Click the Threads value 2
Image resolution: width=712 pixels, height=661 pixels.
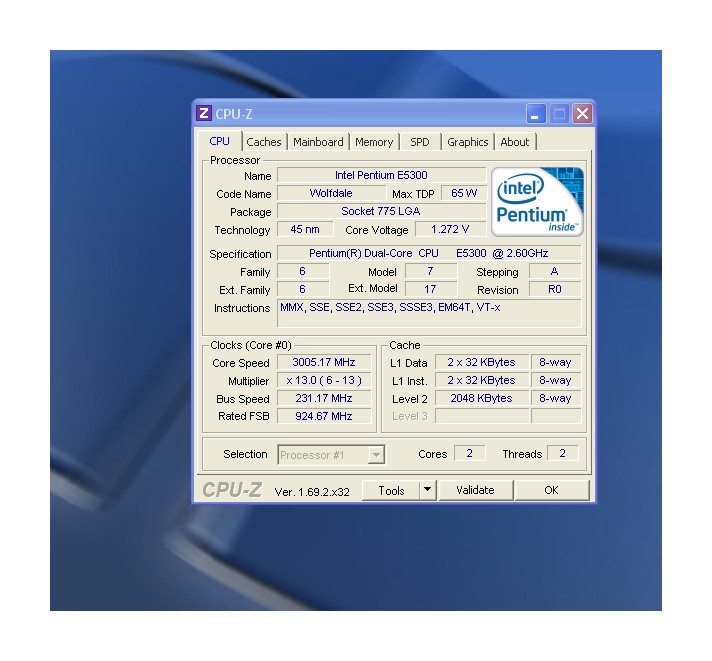tap(563, 453)
